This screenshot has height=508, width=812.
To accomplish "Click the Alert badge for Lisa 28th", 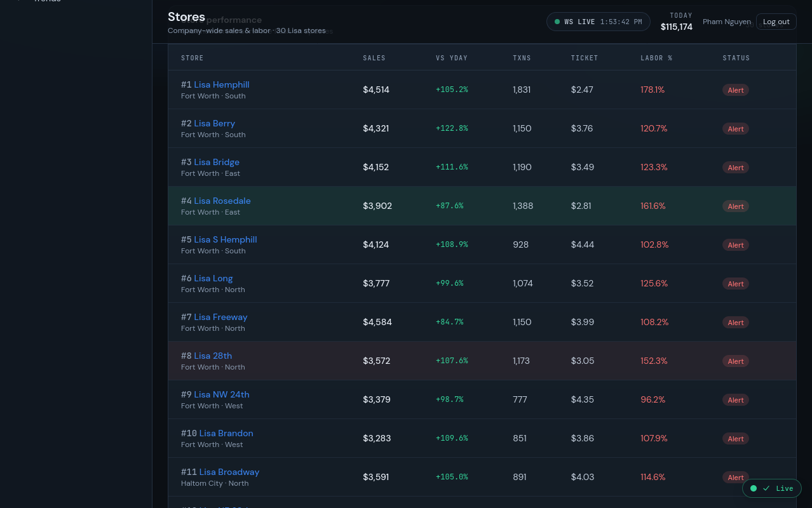I will 736,361.
